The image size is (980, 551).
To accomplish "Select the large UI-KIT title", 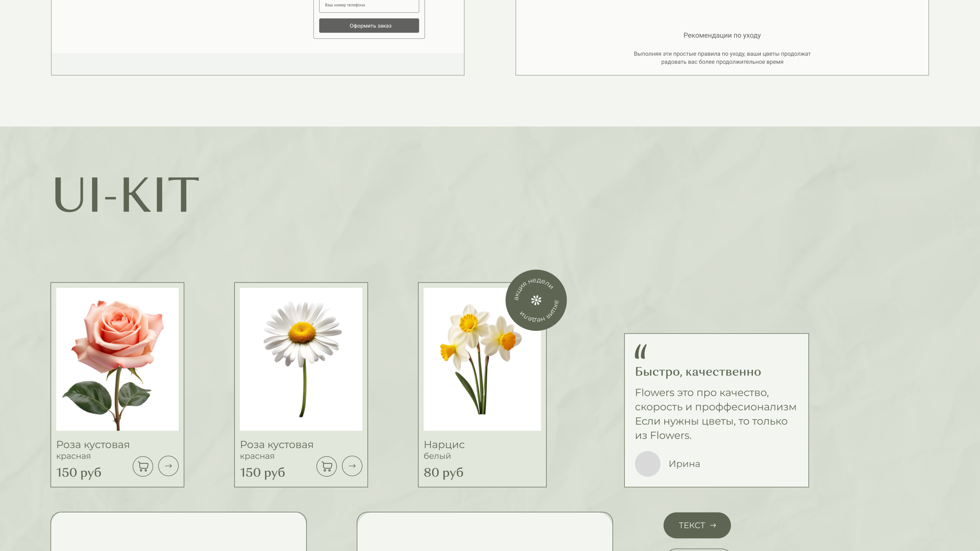I will pos(126,195).
